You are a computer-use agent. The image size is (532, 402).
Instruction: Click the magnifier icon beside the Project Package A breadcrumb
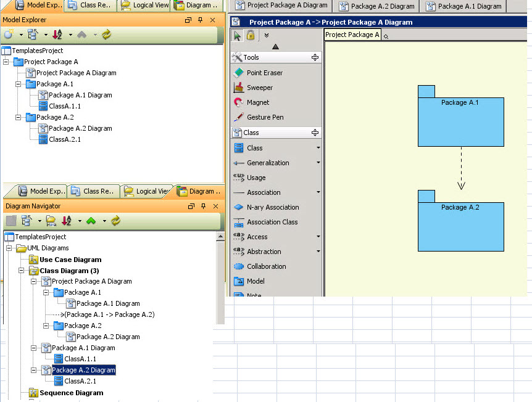pyautogui.click(x=386, y=36)
